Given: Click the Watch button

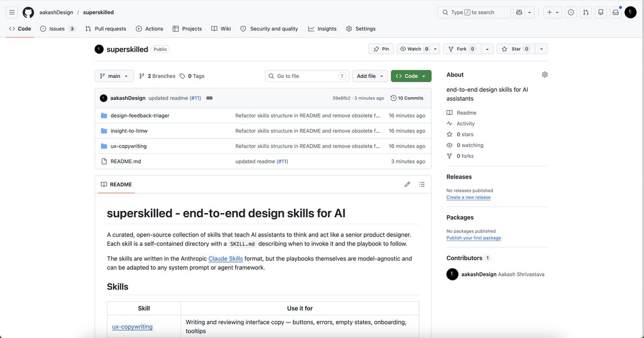Looking at the screenshot, I should coord(414,49).
